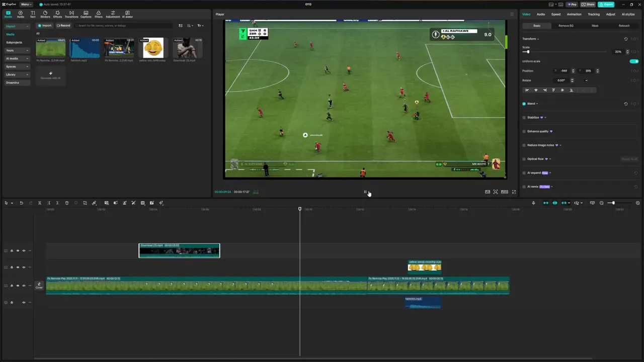
Task: Toggle media list view layout icon
Action: tap(181, 26)
